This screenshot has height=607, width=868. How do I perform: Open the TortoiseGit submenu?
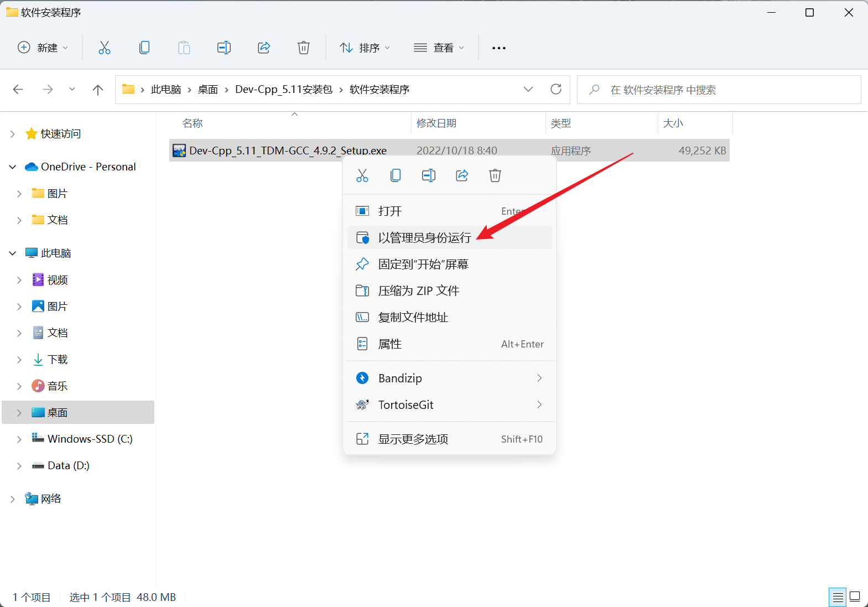click(449, 404)
